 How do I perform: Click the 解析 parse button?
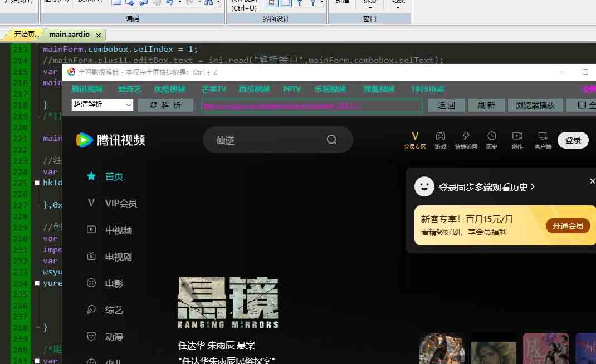point(165,105)
